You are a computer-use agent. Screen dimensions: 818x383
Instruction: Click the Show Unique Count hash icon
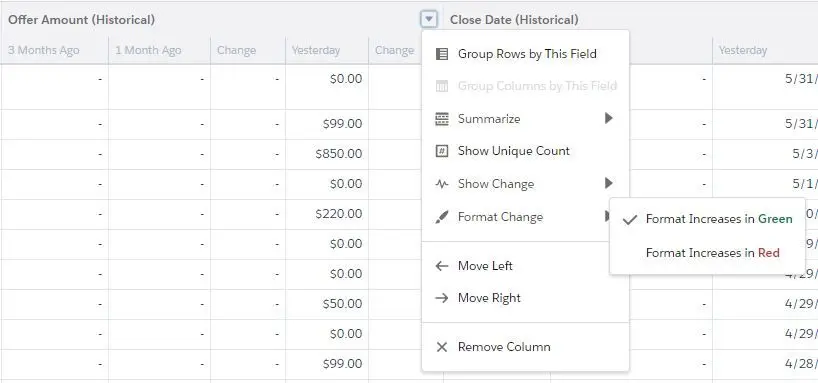[x=442, y=151]
